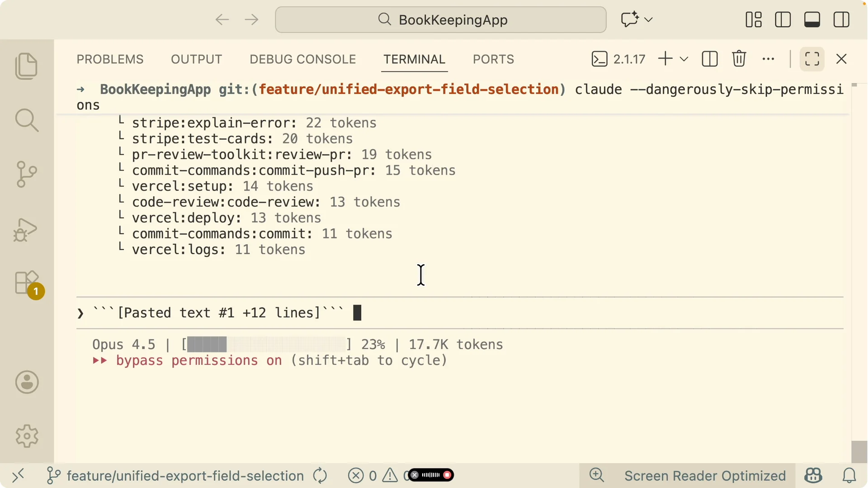Create a new terminal with plus icon
The height and width of the screenshot is (488, 868).
pyautogui.click(x=665, y=59)
